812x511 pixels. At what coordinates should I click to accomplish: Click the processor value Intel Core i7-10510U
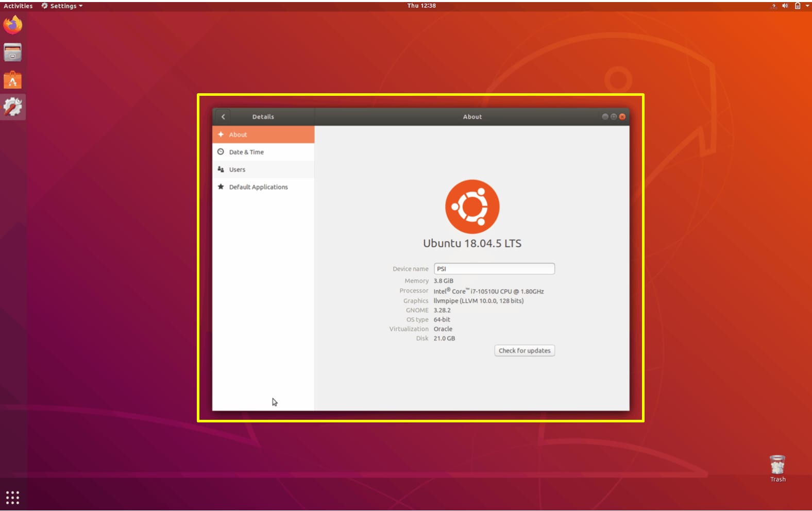click(488, 291)
